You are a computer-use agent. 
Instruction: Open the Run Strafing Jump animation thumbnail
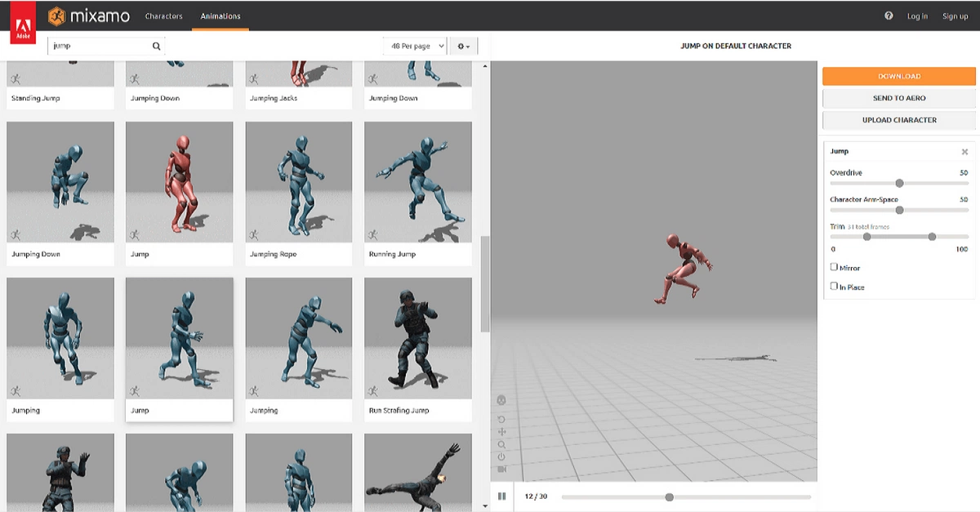click(418, 338)
